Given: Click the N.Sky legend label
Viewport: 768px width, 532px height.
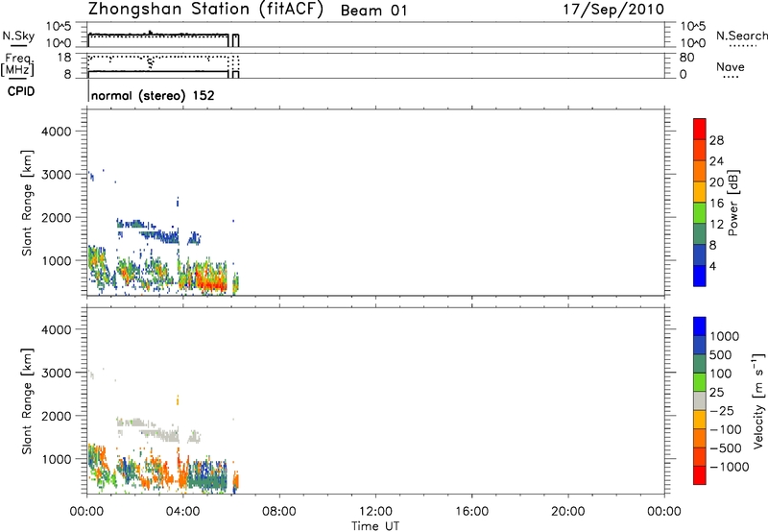Looking at the screenshot, I should pyautogui.click(x=18, y=36).
